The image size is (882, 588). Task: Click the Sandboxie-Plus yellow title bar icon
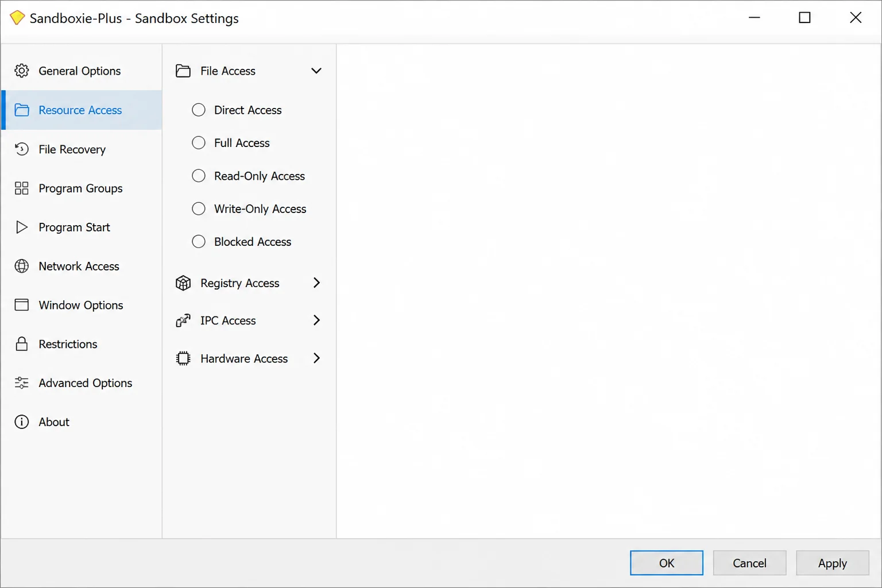(x=17, y=18)
